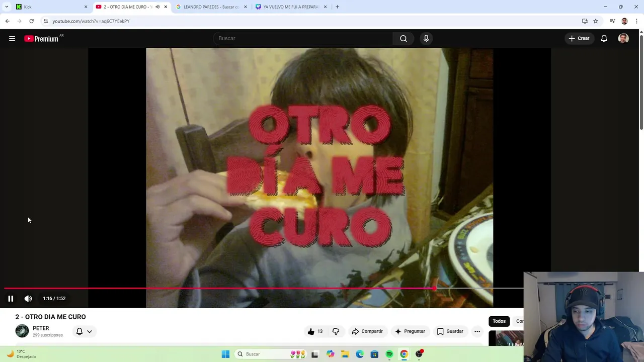
Task: Click the URL address bar
Action: [312, 21]
